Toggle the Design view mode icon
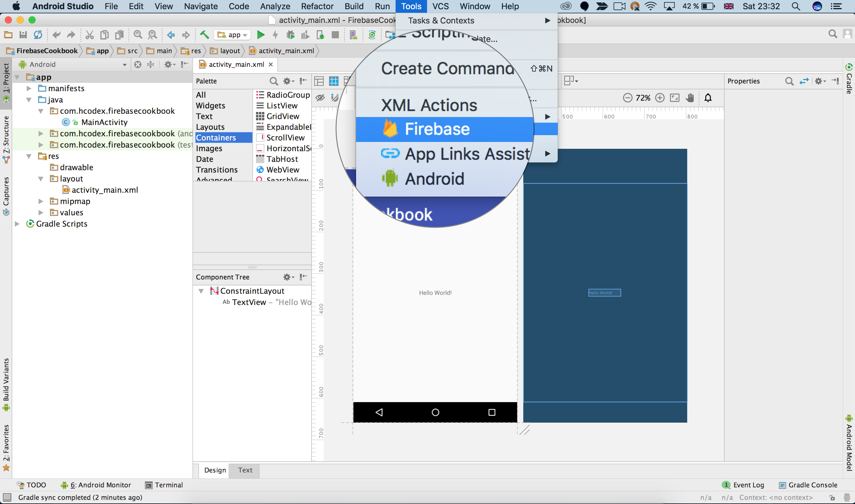Screen dimensions: 855x504 click(319, 81)
